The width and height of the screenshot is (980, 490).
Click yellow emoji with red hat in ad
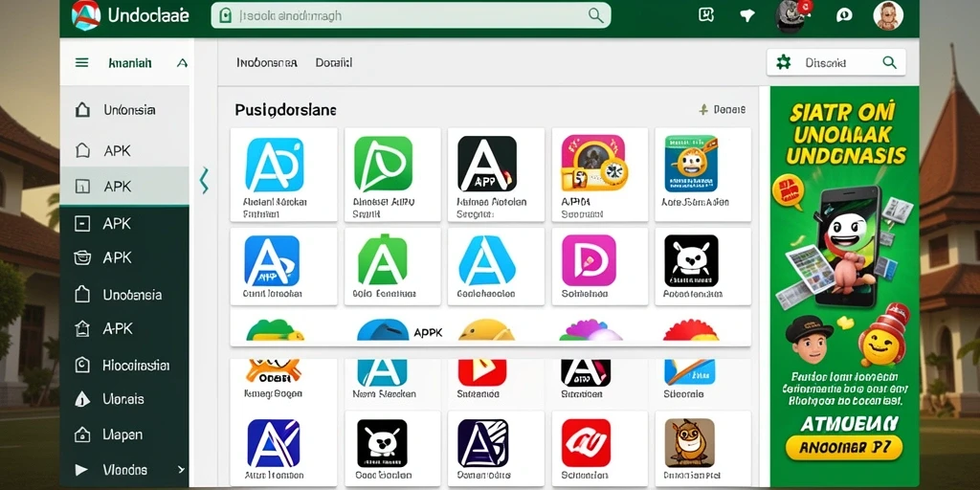[x=883, y=335]
